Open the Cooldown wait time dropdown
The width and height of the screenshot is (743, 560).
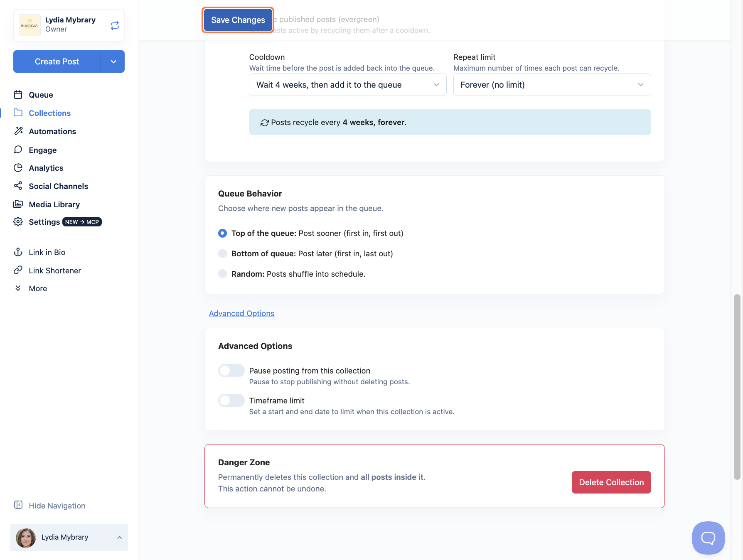click(348, 85)
